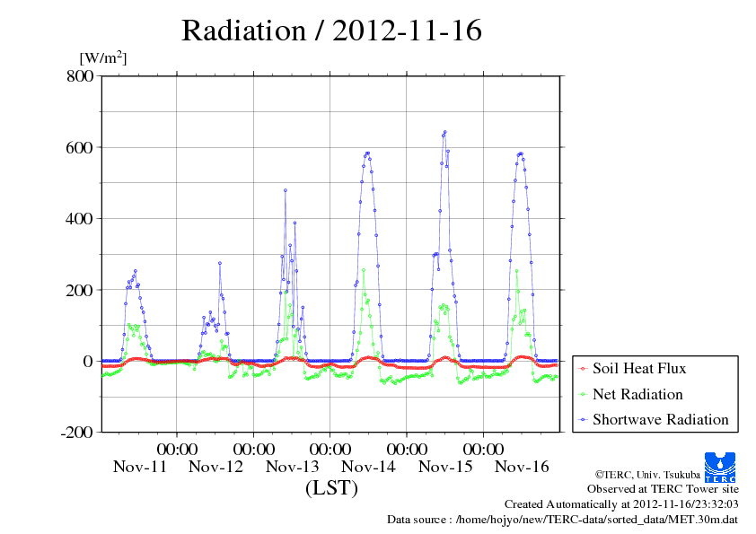This screenshot has height=534, width=756.
Task: Click 'Observed at TERC Tower site' text
Action: coord(663,489)
